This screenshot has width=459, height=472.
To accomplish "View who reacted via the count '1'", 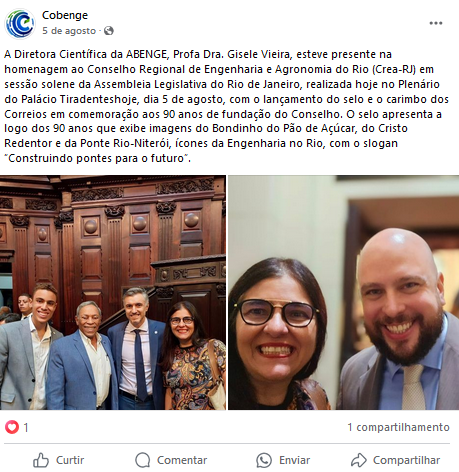I will (x=26, y=427).
